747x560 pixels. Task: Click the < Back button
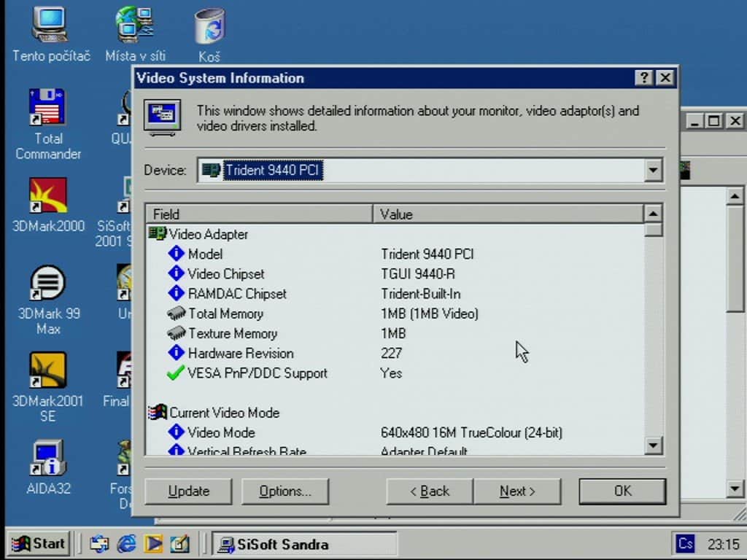tap(430, 491)
